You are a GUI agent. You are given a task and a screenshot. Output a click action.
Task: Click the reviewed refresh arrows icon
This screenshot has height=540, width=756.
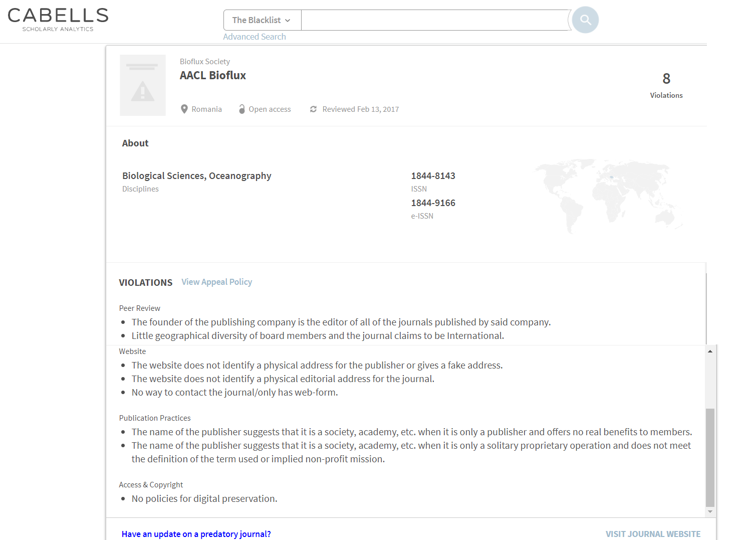coord(313,109)
